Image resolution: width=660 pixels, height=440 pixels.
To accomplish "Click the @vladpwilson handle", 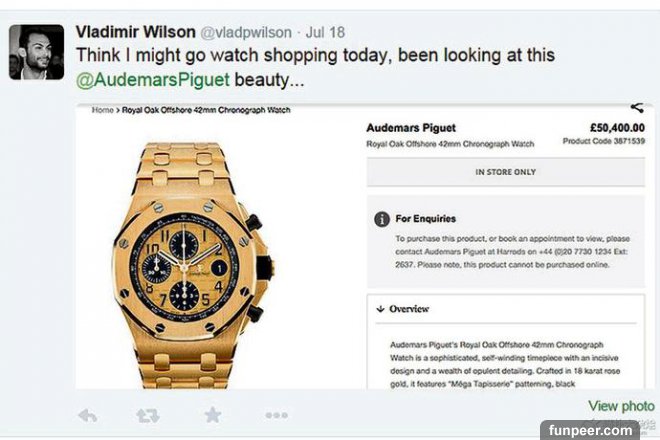I will point(246,32).
